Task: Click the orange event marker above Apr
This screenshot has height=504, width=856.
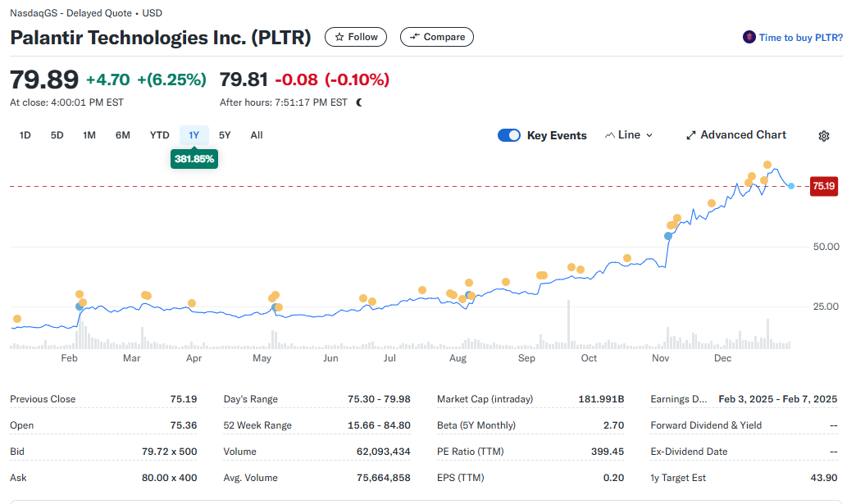Action: (192, 303)
